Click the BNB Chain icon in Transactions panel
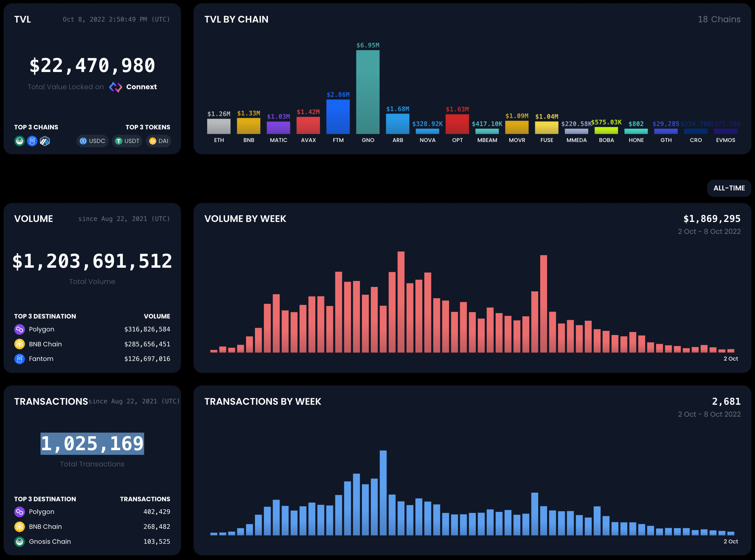This screenshot has width=755, height=560. (x=19, y=526)
